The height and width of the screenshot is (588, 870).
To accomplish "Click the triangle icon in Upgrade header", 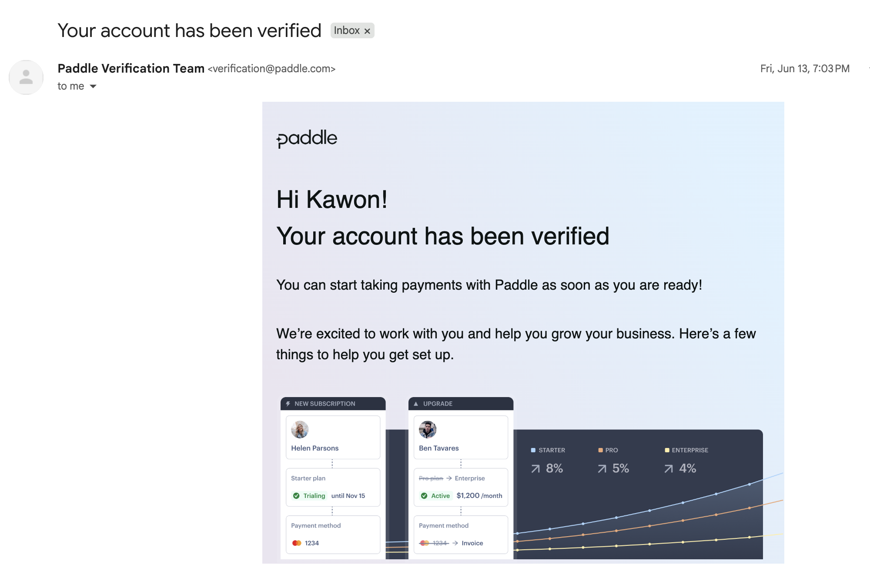I will pos(416,404).
